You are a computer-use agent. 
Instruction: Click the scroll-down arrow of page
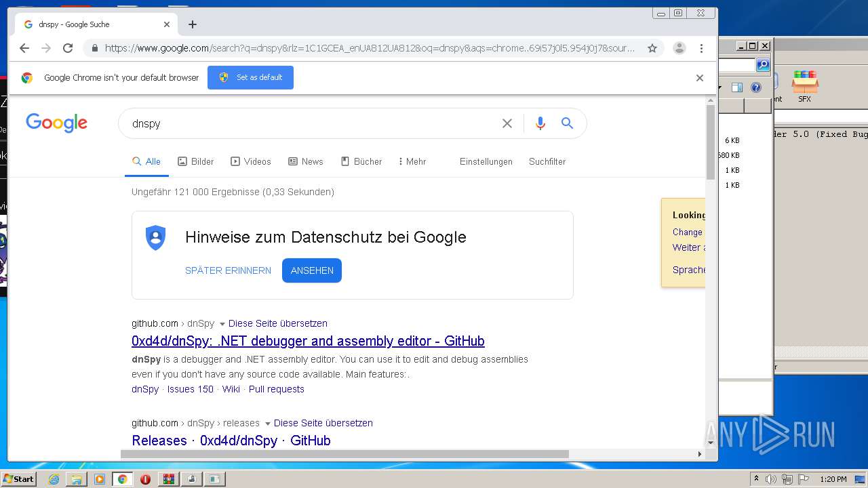tap(711, 443)
